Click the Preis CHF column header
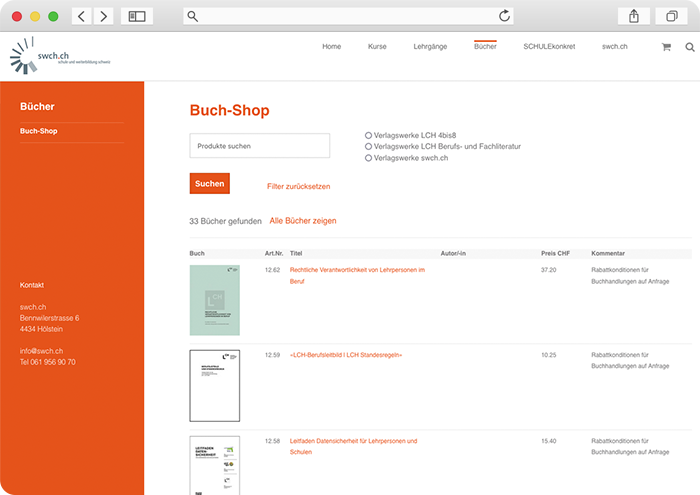This screenshot has height=495, width=700. [555, 253]
